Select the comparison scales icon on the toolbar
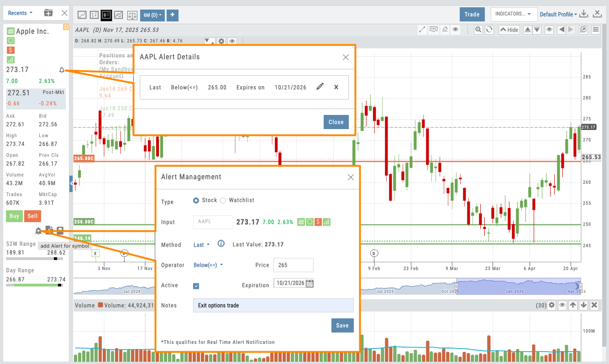The width and height of the screenshot is (609, 364). tap(132, 15)
